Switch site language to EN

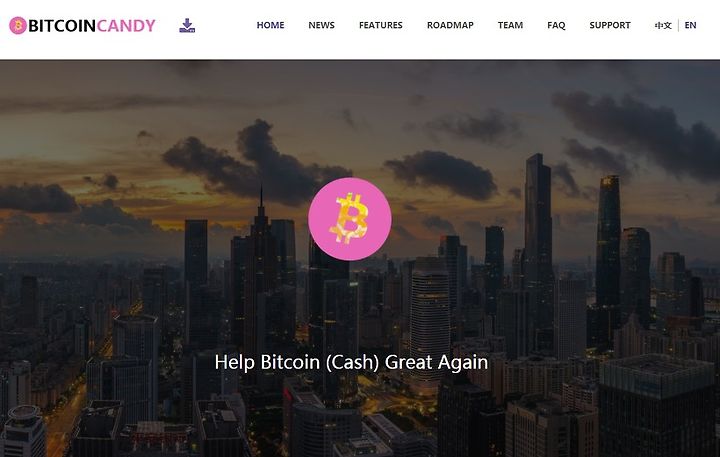[x=690, y=25]
